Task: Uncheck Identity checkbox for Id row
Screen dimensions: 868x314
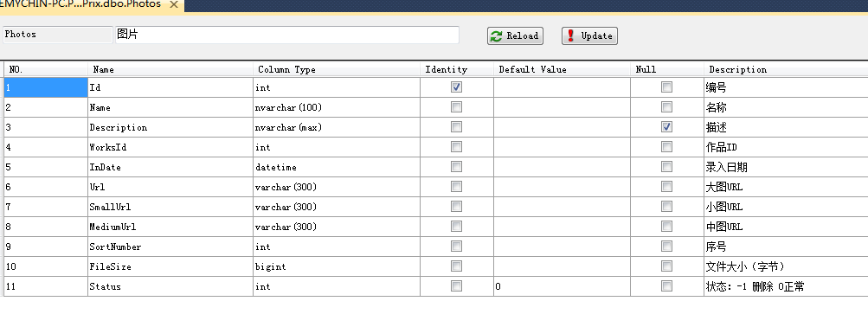Action: click(456, 87)
